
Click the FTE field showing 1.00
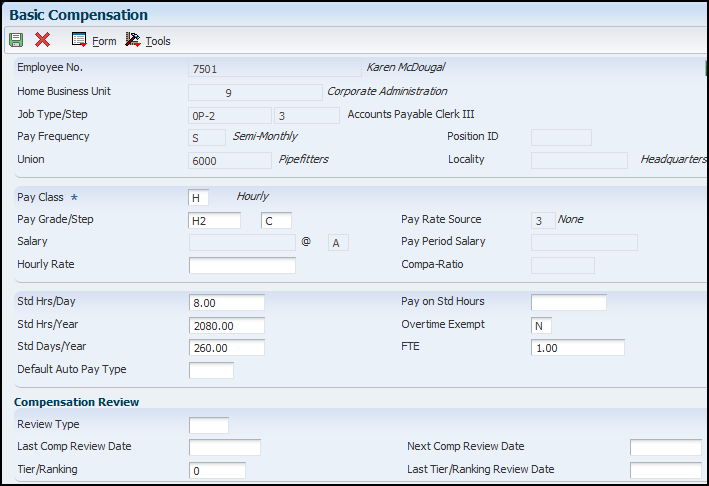coord(578,348)
